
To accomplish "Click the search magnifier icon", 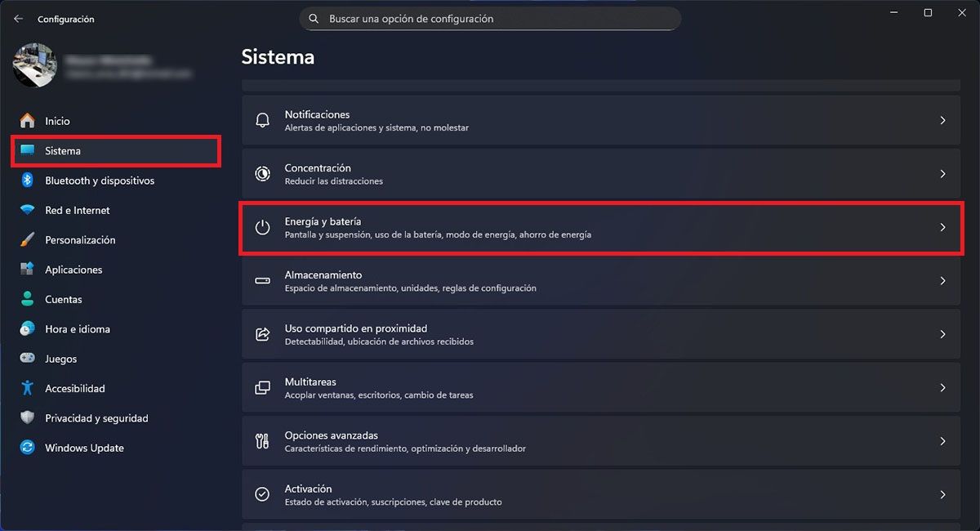I will (x=314, y=19).
